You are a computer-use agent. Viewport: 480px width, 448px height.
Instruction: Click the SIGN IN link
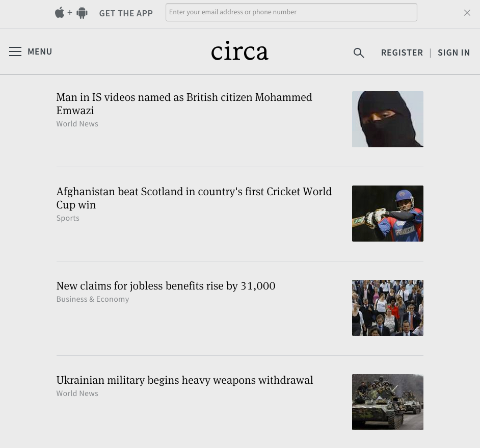pos(454,52)
